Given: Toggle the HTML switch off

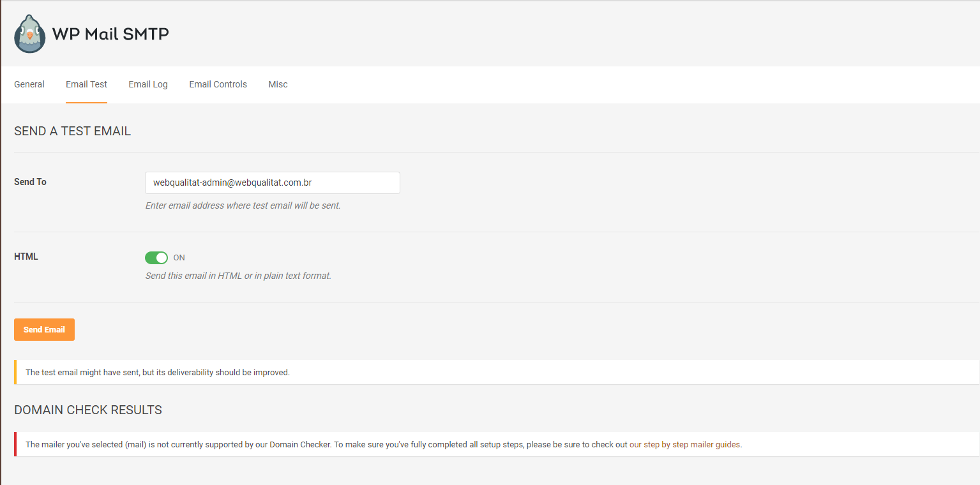Looking at the screenshot, I should click(156, 258).
